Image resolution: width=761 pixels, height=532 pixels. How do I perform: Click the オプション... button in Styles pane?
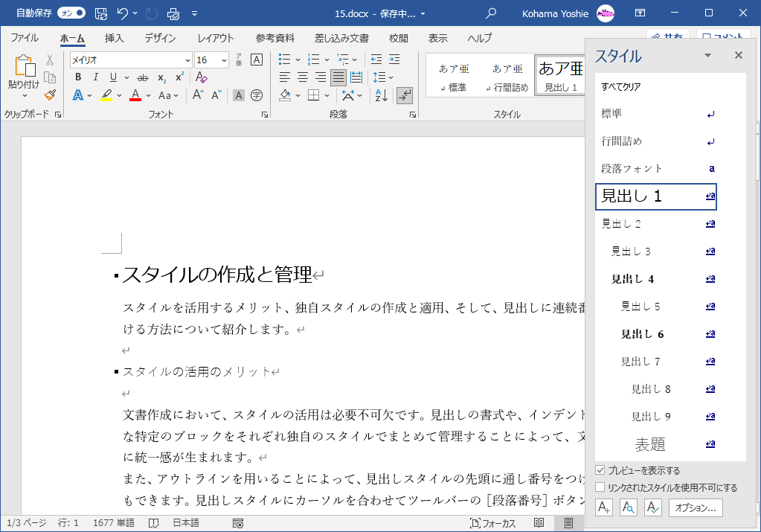(x=696, y=508)
